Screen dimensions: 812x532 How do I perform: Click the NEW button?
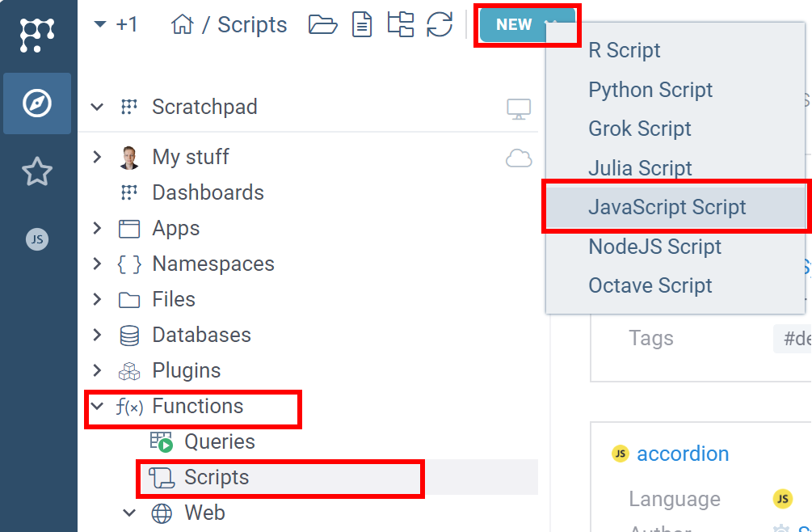[514, 24]
